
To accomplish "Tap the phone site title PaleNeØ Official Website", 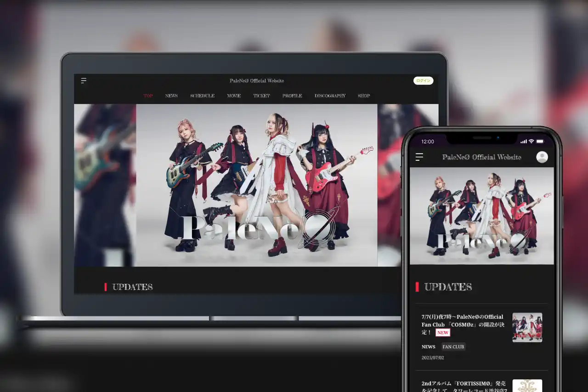I will (482, 157).
